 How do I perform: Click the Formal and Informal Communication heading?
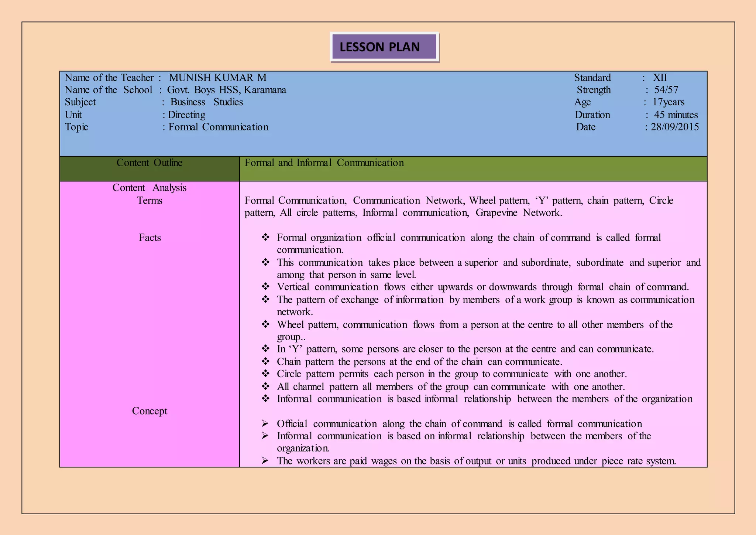(x=324, y=163)
